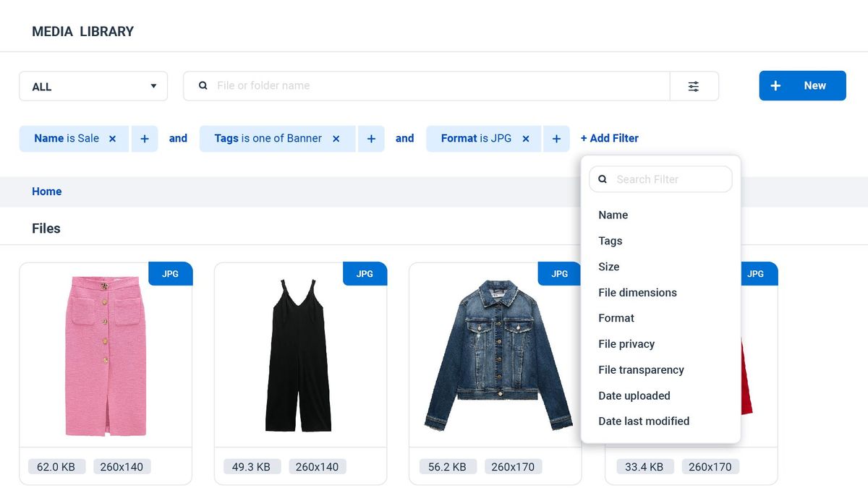Choose File transparency filter option
Viewport: 868px width, 493px height.
(x=641, y=369)
